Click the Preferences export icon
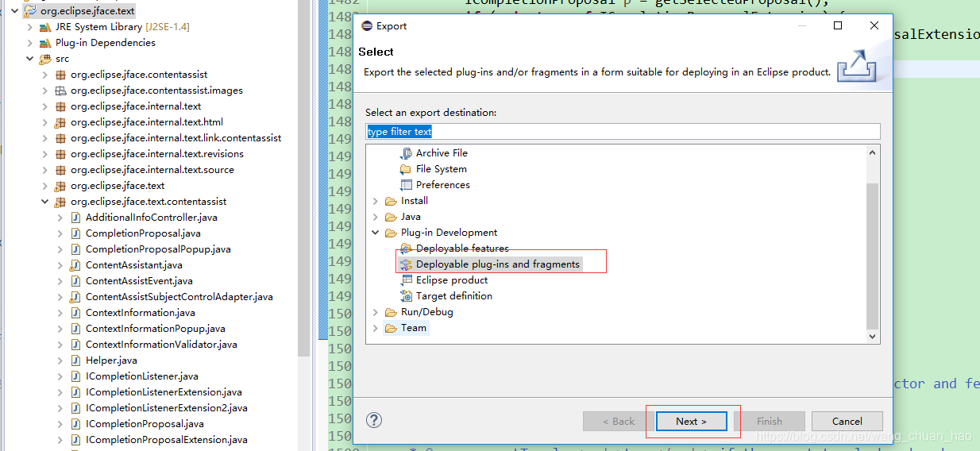This screenshot has width=980, height=451. 406,185
